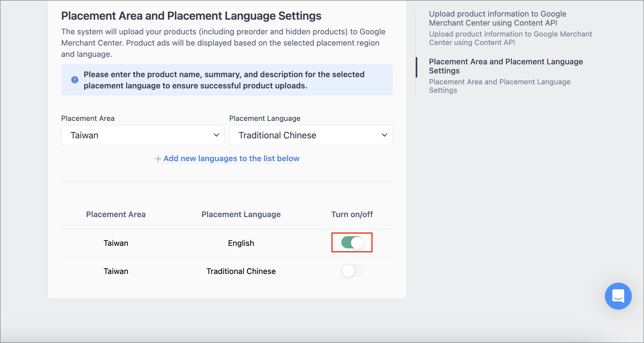Open the chat support bubble icon

pyautogui.click(x=618, y=296)
